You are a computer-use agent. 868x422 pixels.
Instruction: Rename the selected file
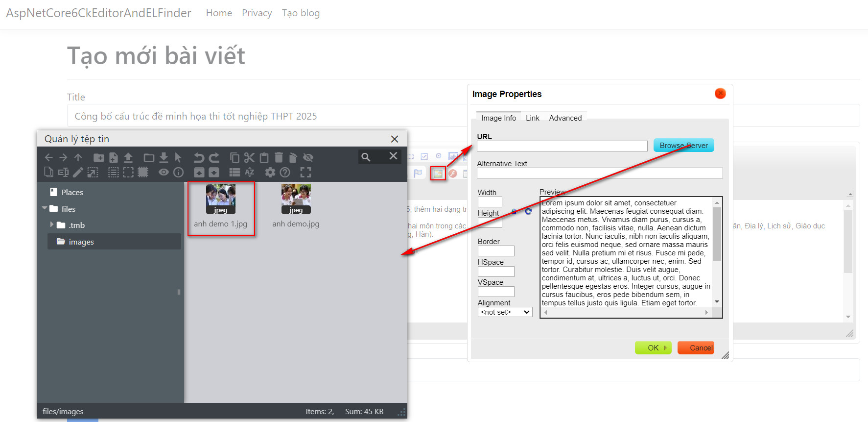(63, 172)
